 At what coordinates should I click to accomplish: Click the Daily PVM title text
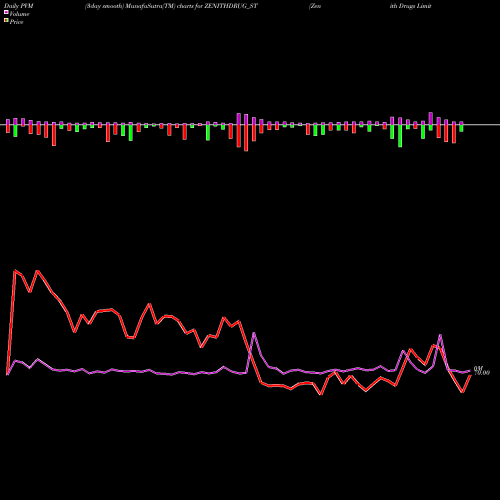tap(19, 6)
